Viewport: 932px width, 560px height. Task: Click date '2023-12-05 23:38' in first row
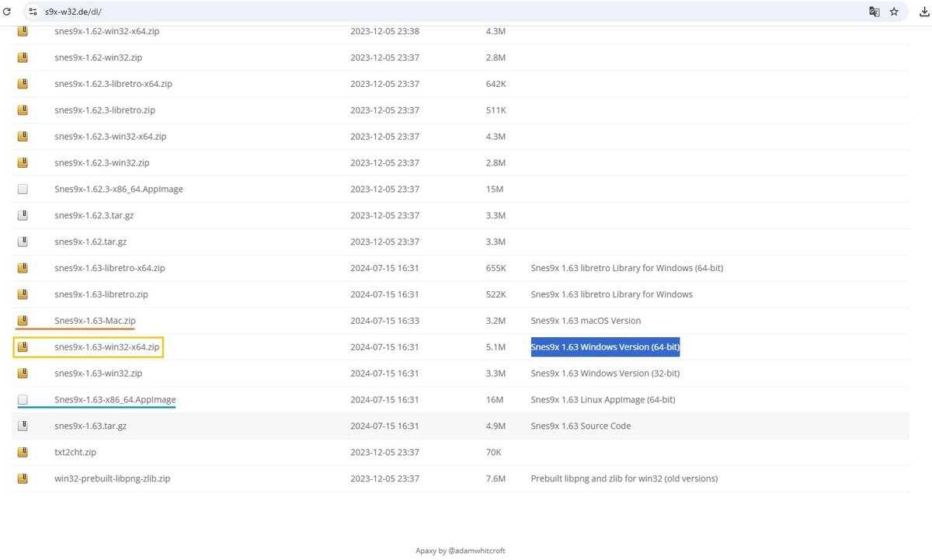(384, 32)
